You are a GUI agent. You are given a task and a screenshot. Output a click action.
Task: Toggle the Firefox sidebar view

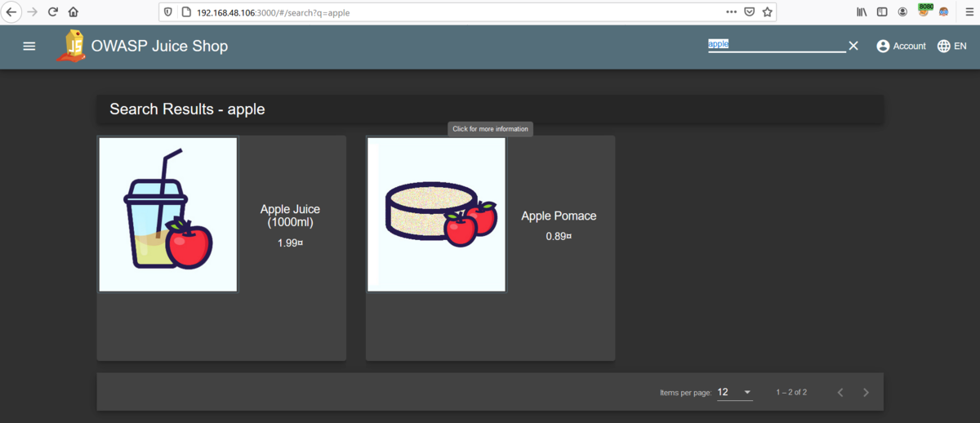click(882, 12)
